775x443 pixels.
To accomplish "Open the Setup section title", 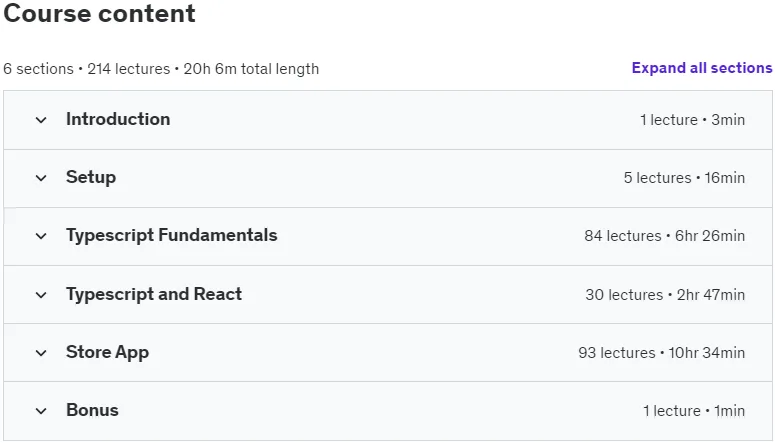I will tap(91, 177).
